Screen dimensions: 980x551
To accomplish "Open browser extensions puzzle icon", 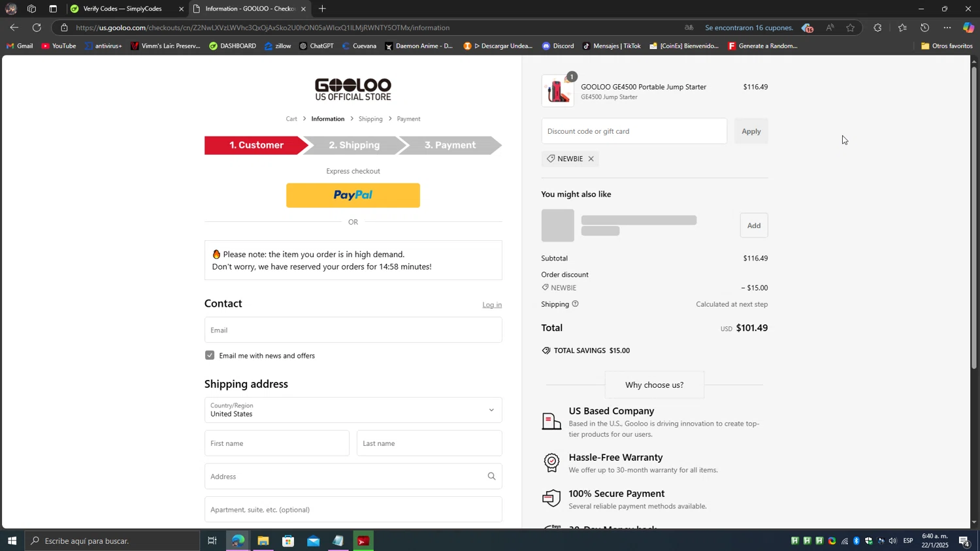I will tap(877, 27).
